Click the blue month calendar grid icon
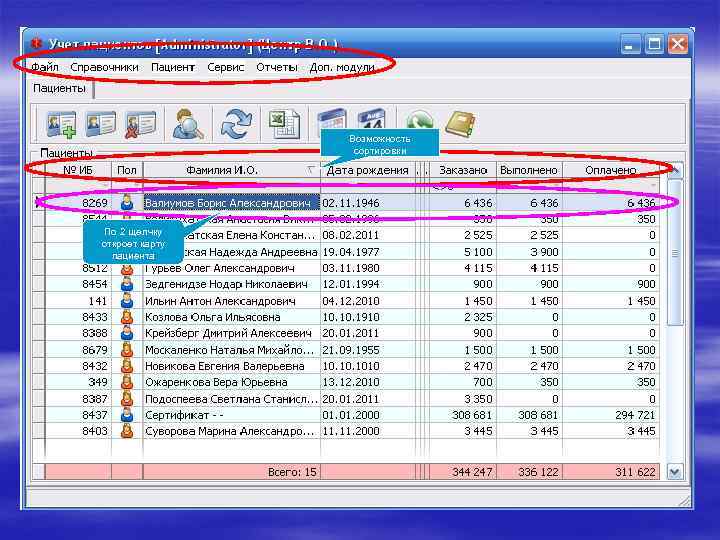 [332, 118]
